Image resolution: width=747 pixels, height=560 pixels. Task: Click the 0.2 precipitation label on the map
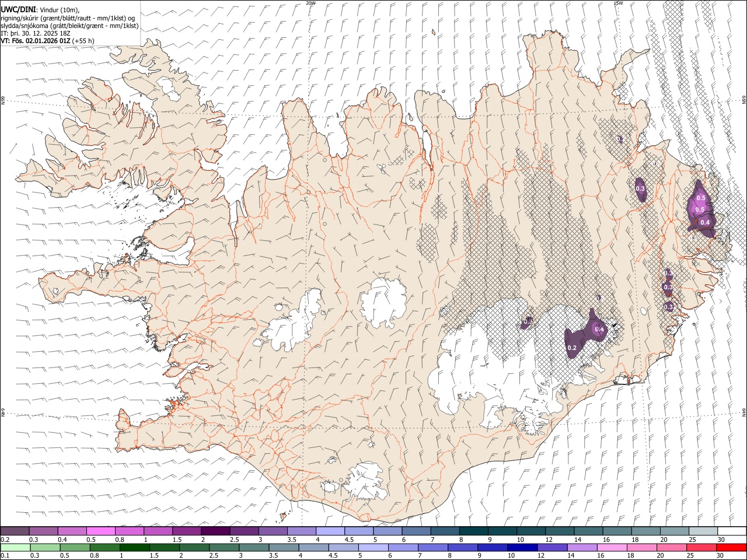coord(572,348)
